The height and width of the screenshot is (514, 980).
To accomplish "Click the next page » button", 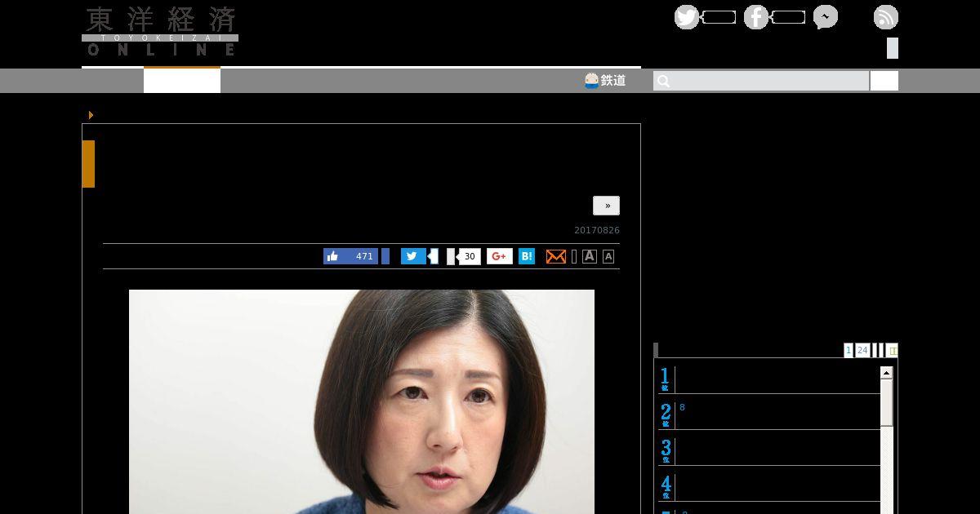I will pyautogui.click(x=607, y=206).
